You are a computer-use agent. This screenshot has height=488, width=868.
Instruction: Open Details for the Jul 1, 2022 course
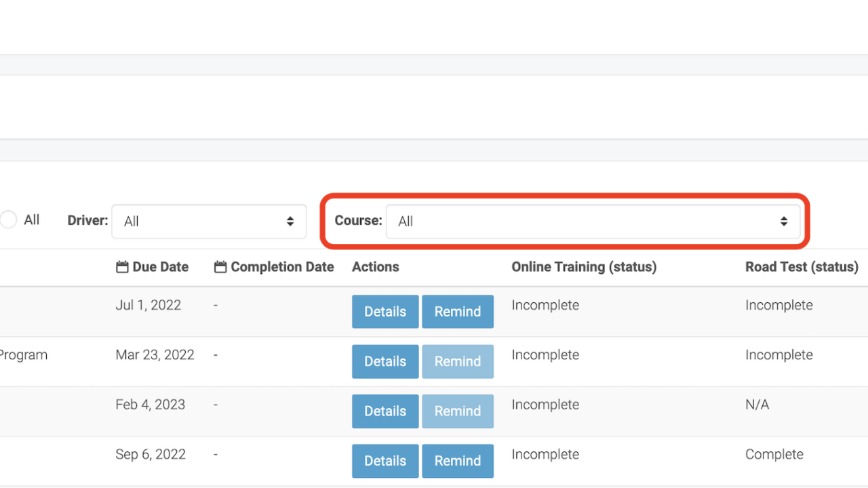384,311
